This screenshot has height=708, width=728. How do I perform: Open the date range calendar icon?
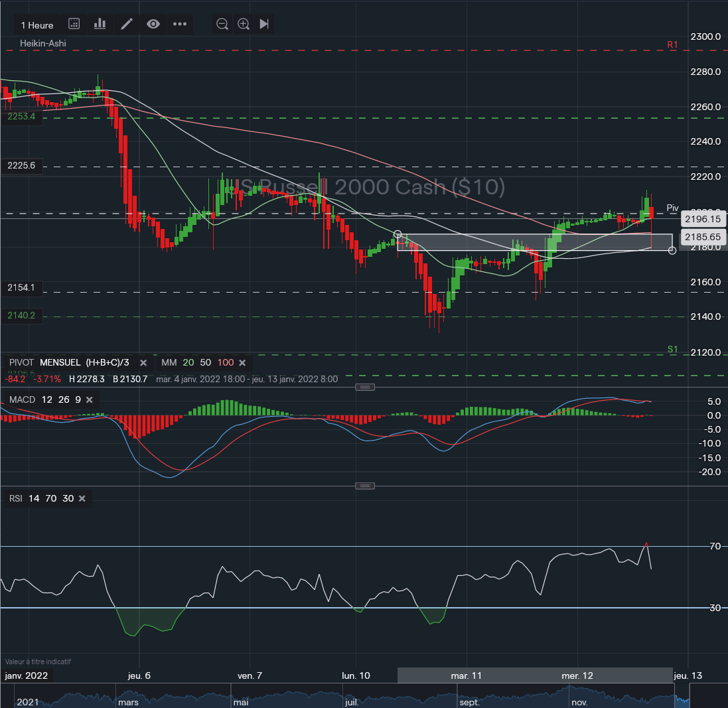[74, 24]
